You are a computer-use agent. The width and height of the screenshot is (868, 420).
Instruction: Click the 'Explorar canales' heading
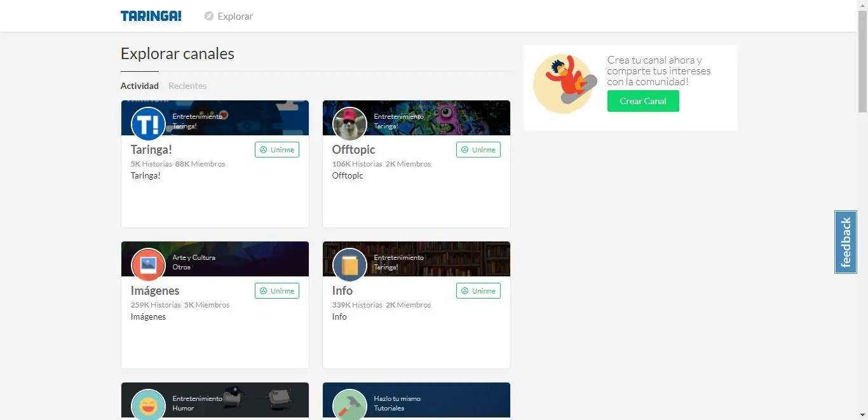coord(177,53)
